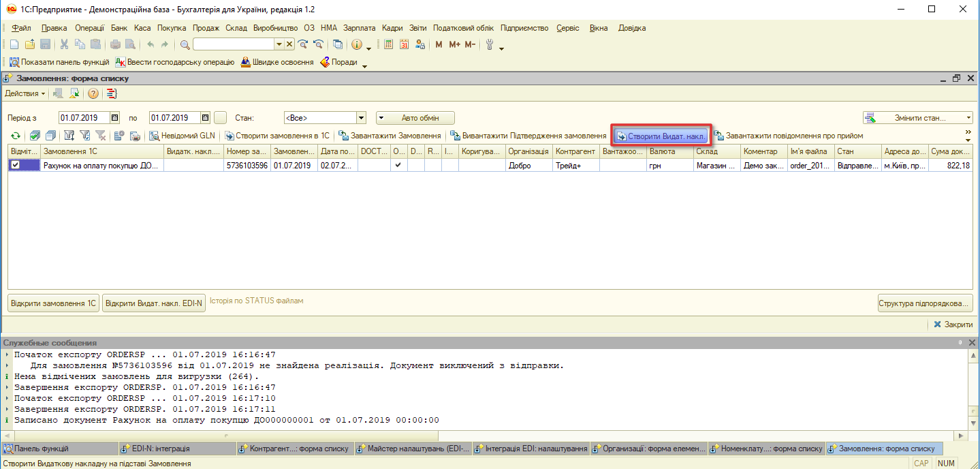Click Швидке освоєння toolbar item

point(277,62)
